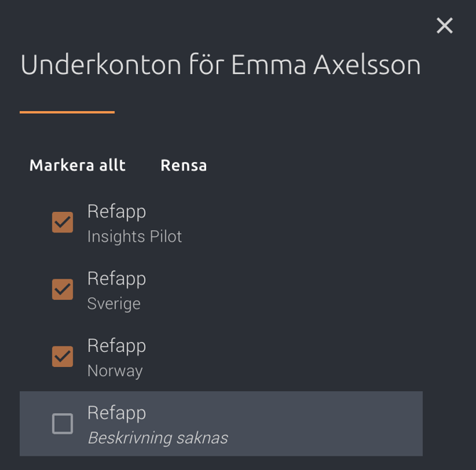Click the Refapp name in the highlighted row
476x470 pixels.
pyautogui.click(x=117, y=412)
